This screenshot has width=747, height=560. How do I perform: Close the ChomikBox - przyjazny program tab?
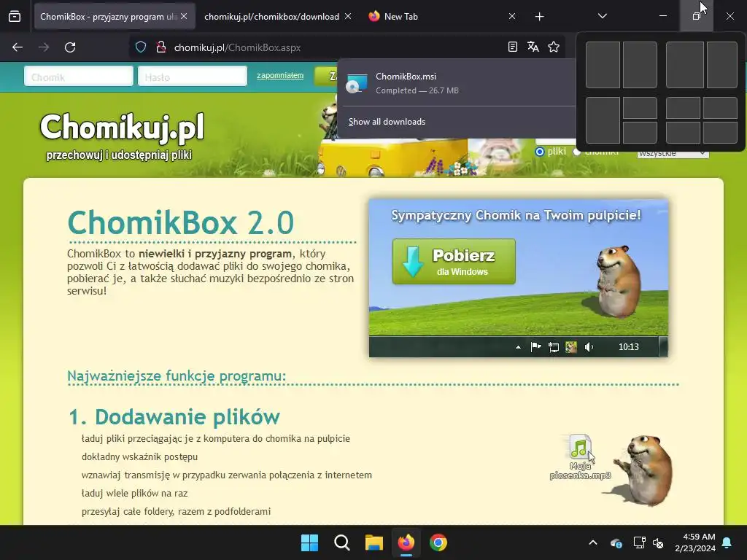coord(184,16)
